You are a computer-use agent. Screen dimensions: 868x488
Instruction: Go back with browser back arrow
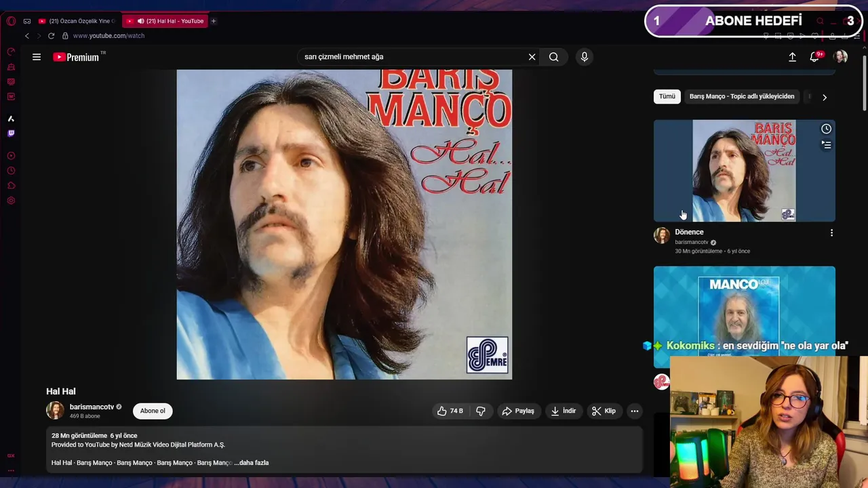[27, 36]
